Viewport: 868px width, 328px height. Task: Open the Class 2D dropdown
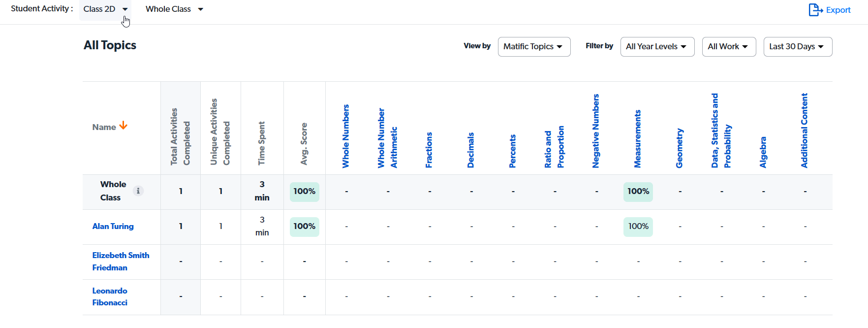click(x=105, y=9)
